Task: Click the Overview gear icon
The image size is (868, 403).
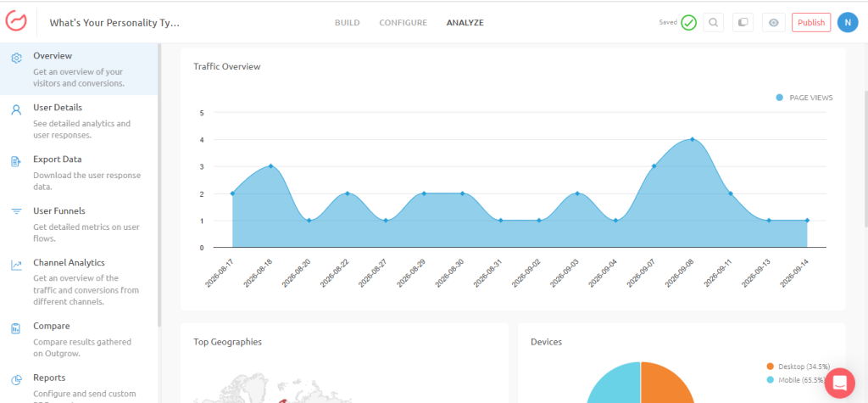Action: [x=17, y=58]
